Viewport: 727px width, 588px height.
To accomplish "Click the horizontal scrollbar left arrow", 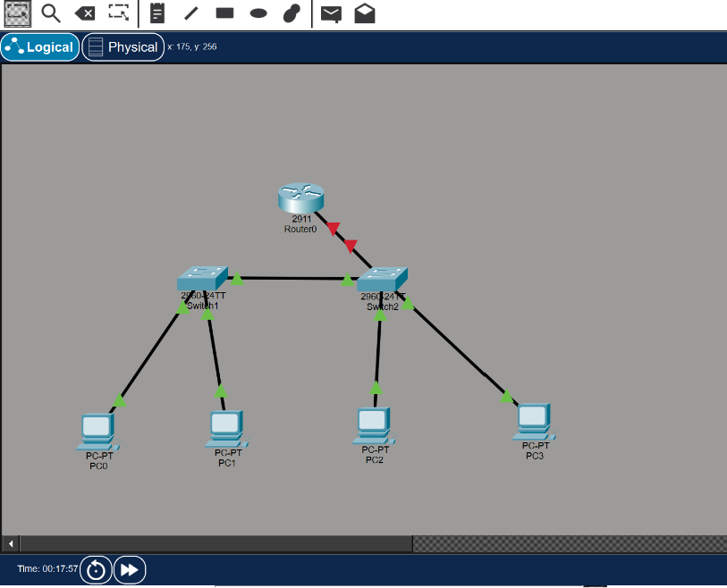I will 11,543.
